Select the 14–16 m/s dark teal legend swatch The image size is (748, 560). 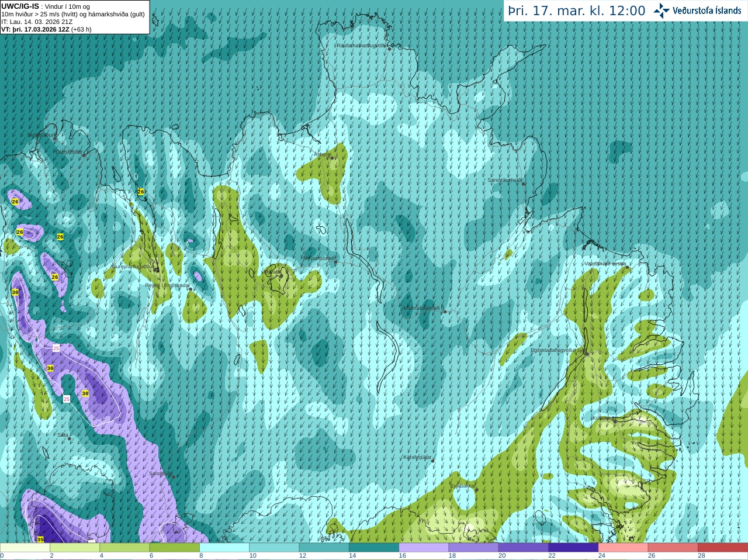point(374,548)
